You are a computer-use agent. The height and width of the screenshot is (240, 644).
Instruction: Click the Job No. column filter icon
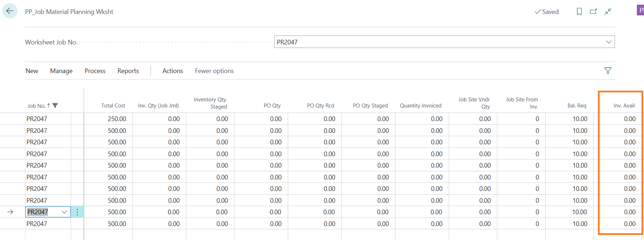(55, 106)
